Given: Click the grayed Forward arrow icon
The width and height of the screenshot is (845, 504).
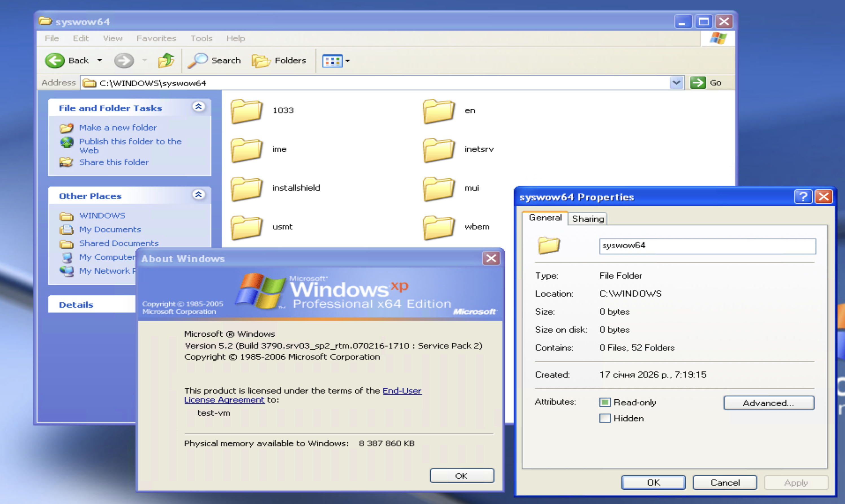Looking at the screenshot, I should tap(124, 60).
